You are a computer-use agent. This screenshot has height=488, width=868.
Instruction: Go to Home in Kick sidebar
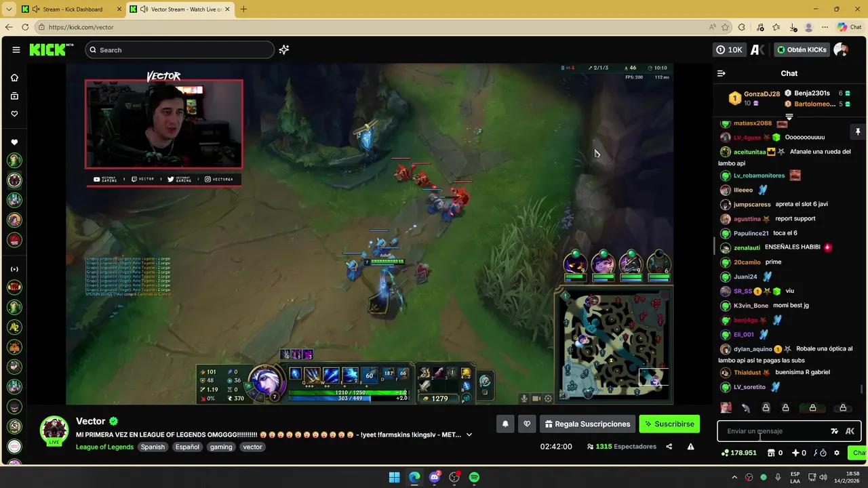(x=14, y=78)
